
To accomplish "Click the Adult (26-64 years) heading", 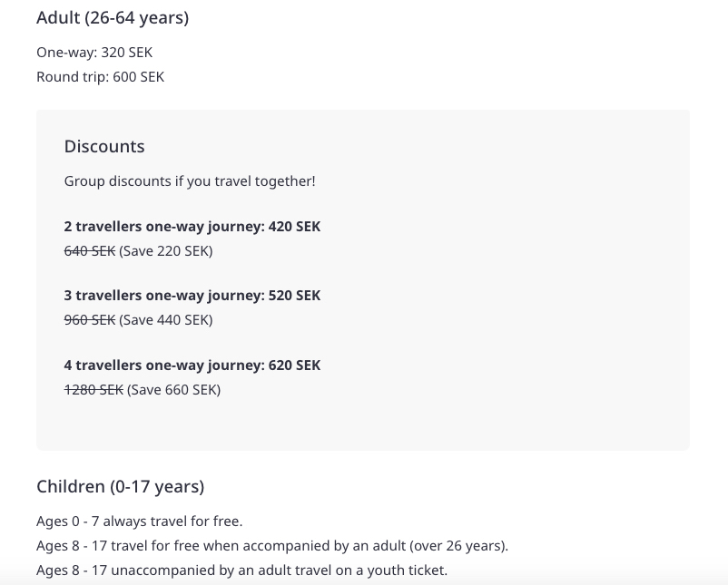I will [113, 18].
